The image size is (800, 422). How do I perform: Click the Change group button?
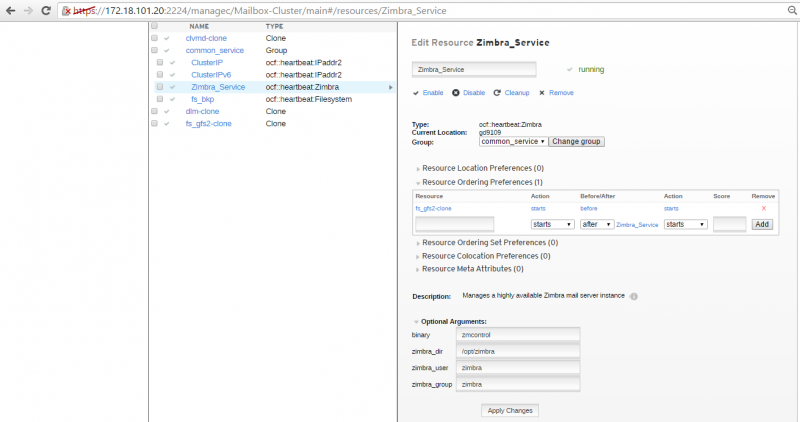[577, 141]
